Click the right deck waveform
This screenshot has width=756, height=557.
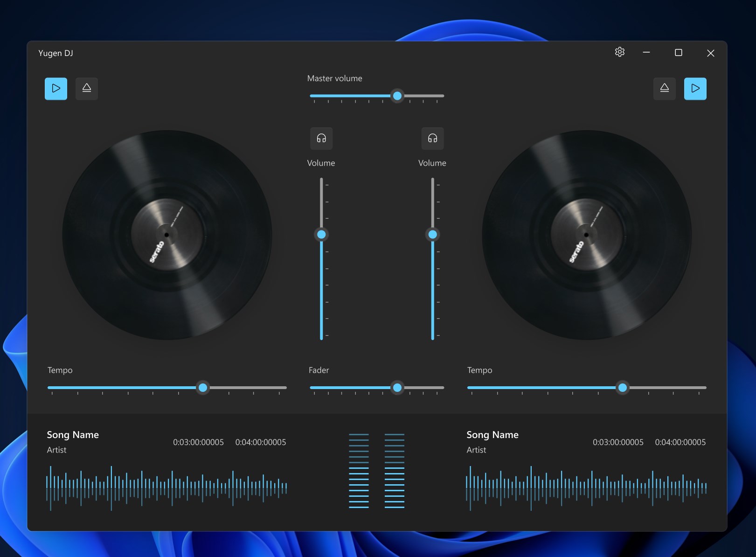pos(587,488)
